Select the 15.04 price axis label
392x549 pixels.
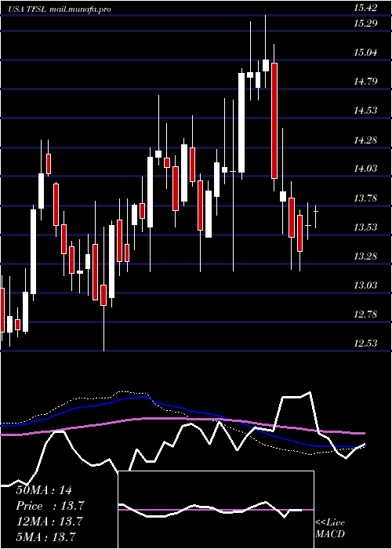[365, 53]
